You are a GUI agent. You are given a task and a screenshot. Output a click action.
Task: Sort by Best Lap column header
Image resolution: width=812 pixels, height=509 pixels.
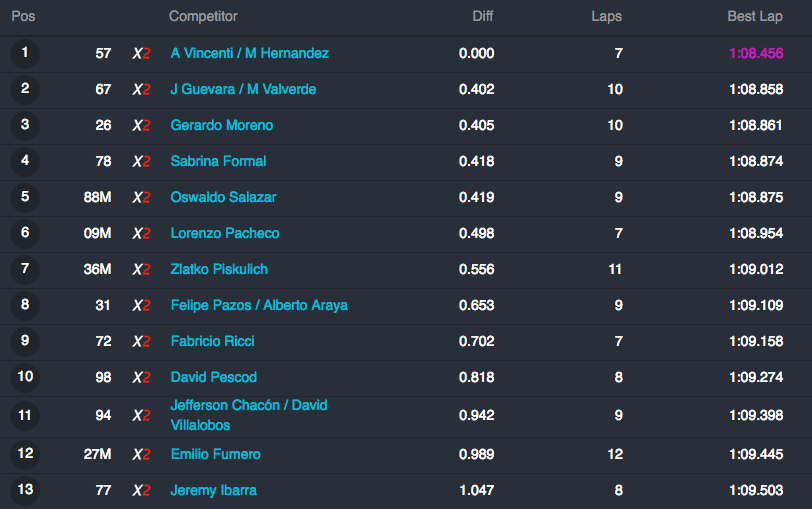(x=755, y=16)
